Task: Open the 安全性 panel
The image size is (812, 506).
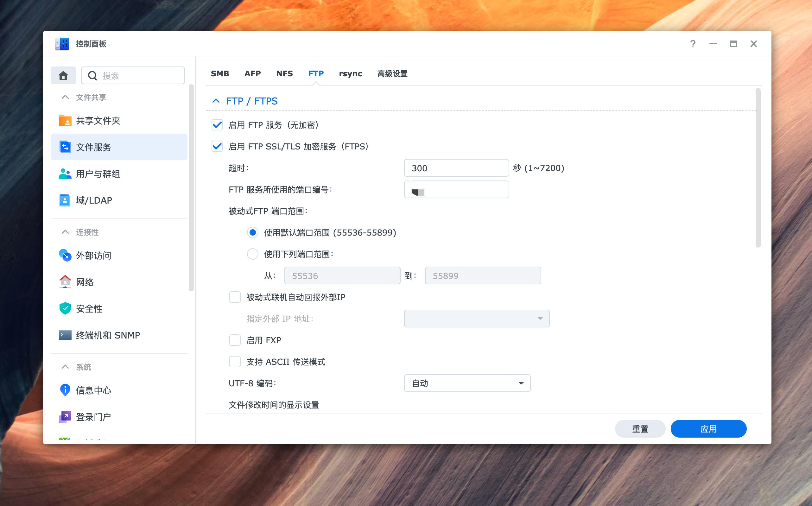Action: 89,308
